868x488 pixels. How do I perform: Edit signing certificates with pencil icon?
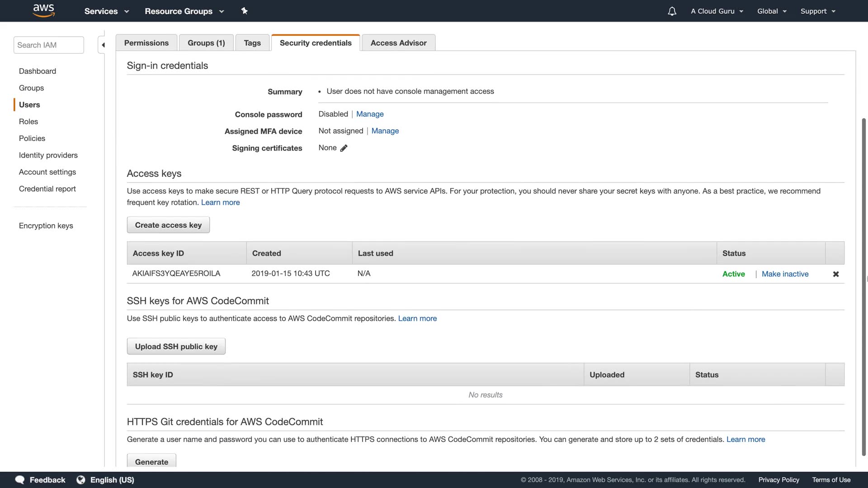(344, 148)
